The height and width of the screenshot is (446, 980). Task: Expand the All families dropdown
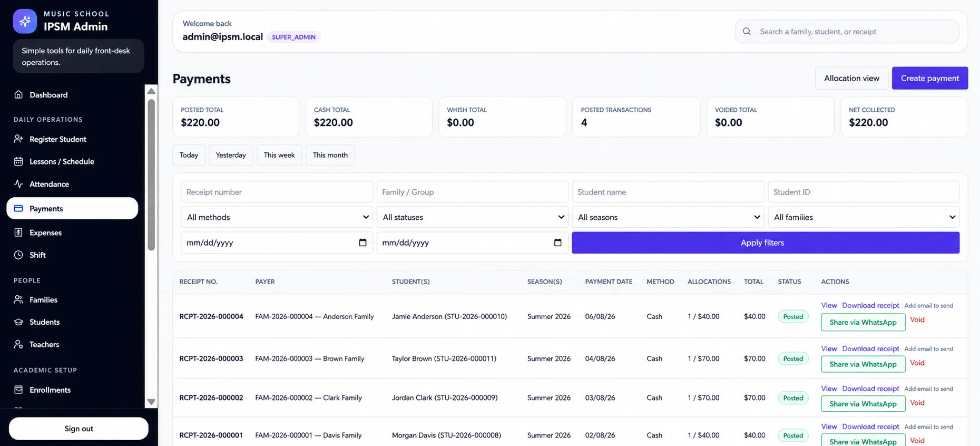point(864,217)
